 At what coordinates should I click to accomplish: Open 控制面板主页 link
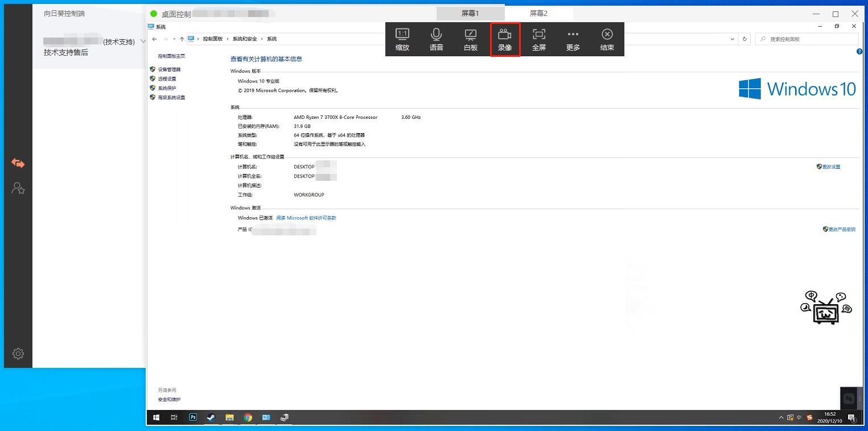tap(171, 56)
